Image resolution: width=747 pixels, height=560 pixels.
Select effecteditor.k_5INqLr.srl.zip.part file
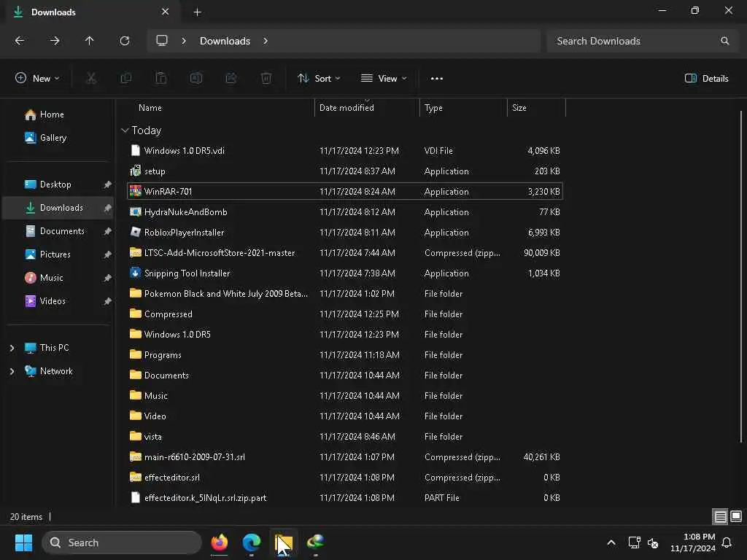coord(345,497)
